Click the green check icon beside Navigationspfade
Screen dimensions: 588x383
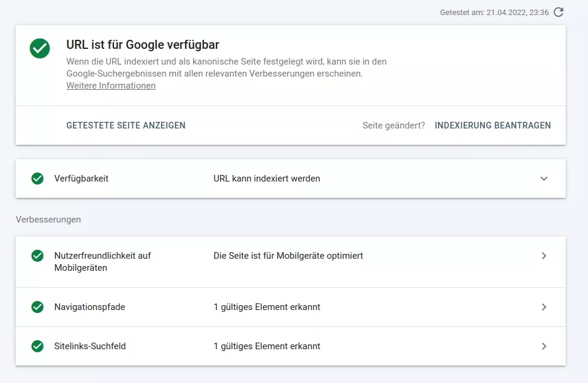click(37, 307)
